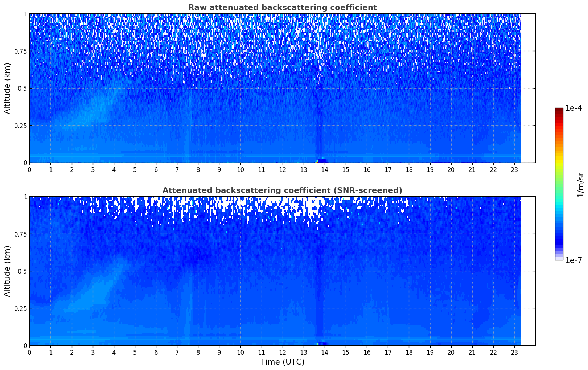588x370 pixels.
Task: Click the top plot's '0.75' altitude tick
Action: (x=21, y=51)
